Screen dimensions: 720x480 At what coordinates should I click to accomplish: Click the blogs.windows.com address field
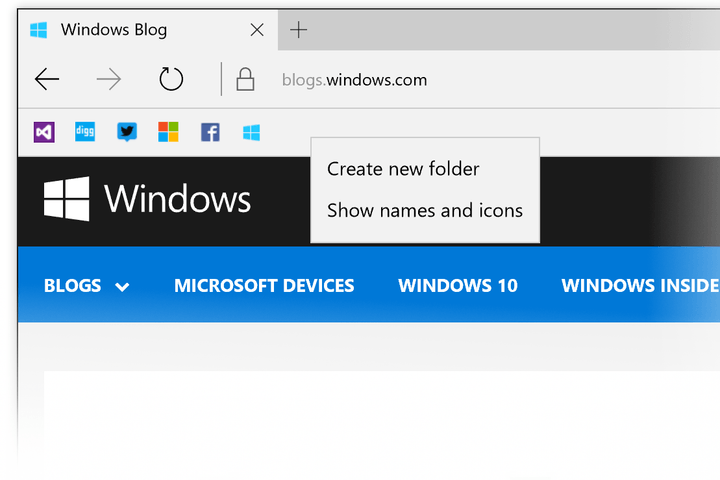tap(354, 80)
